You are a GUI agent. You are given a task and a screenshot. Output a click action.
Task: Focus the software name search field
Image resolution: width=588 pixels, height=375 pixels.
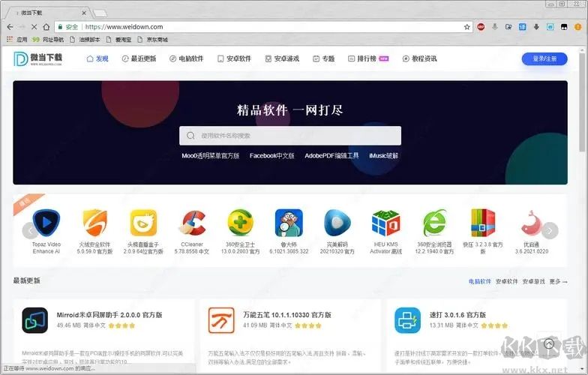(x=289, y=135)
